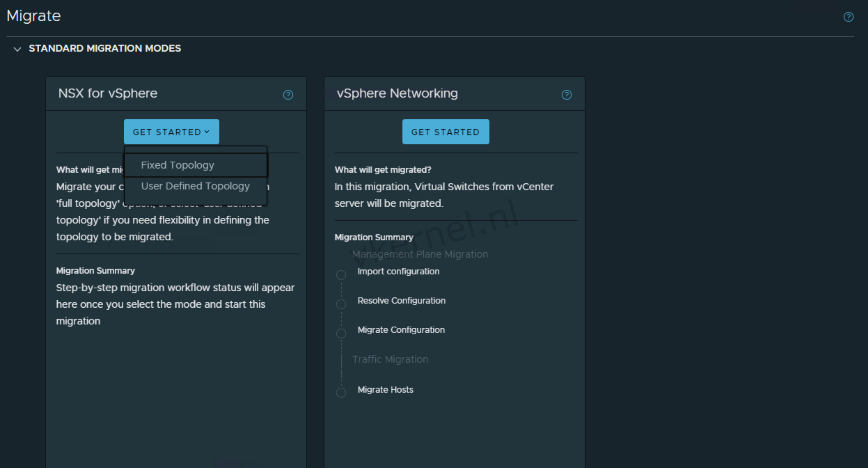The height and width of the screenshot is (468, 868).
Task: Expand GET STARTED options via its arrow
Action: click(207, 132)
